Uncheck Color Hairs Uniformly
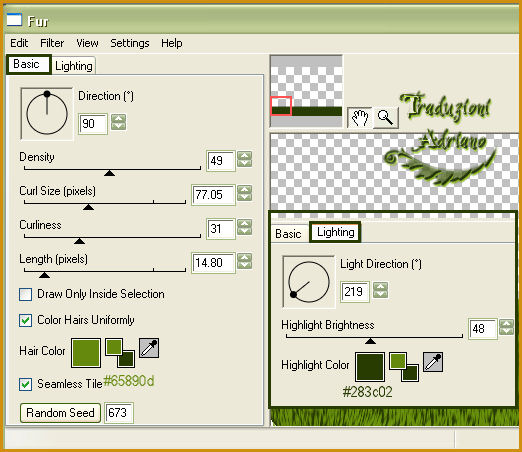This screenshot has height=452, width=522. click(x=26, y=320)
